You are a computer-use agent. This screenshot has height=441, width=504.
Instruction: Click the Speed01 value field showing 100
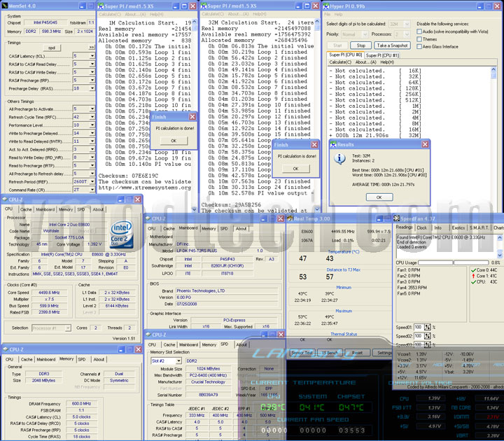click(419, 327)
